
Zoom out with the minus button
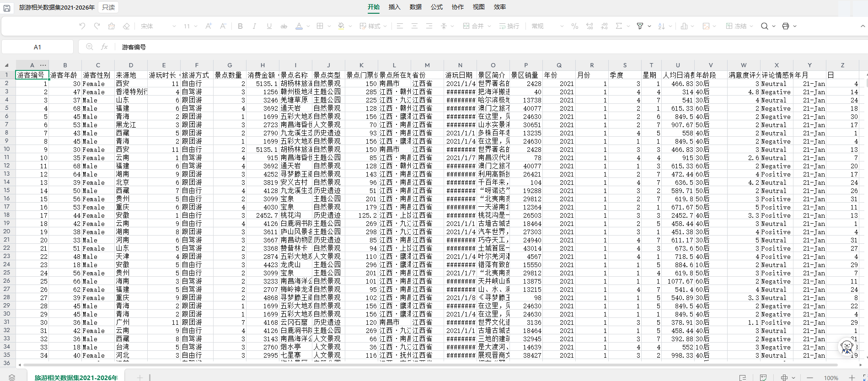810,378
